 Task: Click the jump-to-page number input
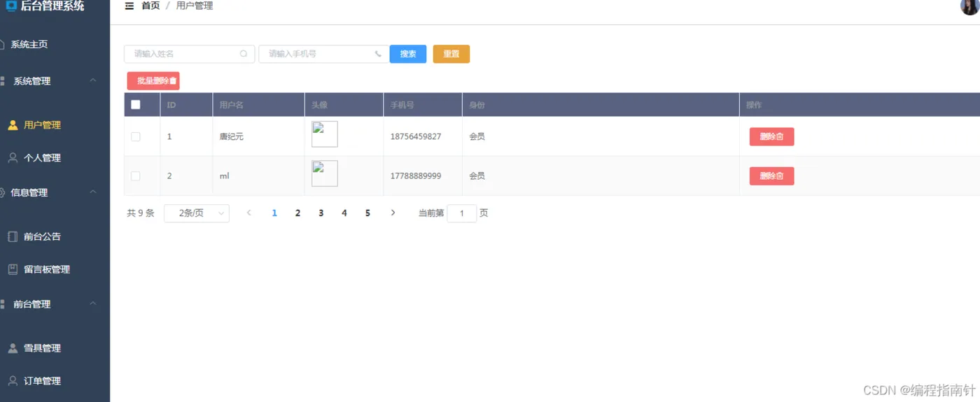point(462,213)
